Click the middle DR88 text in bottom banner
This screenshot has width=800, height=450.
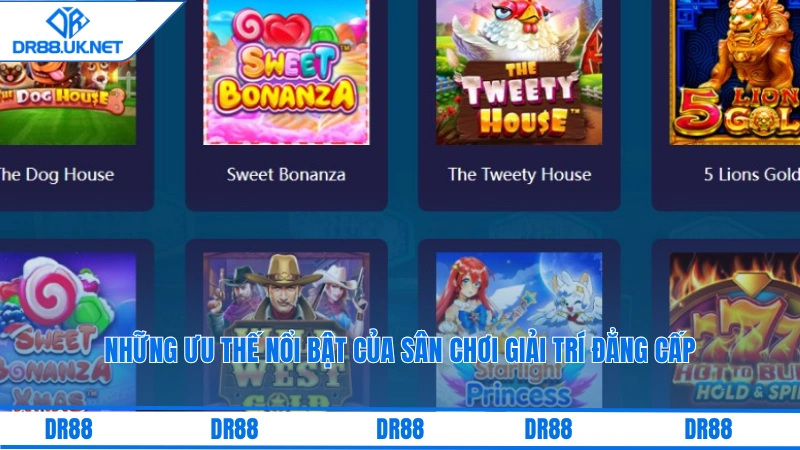coord(400,429)
